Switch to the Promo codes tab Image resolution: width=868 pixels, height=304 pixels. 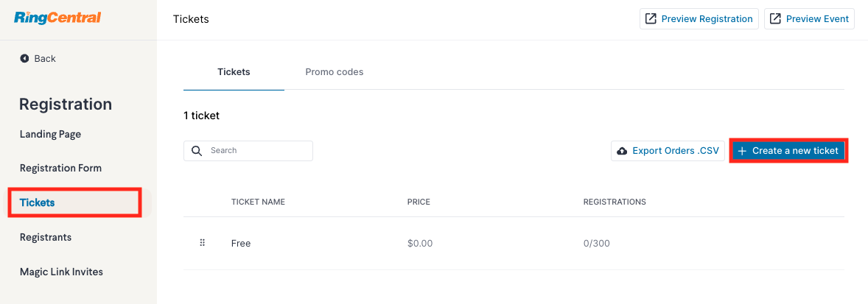pyautogui.click(x=335, y=72)
